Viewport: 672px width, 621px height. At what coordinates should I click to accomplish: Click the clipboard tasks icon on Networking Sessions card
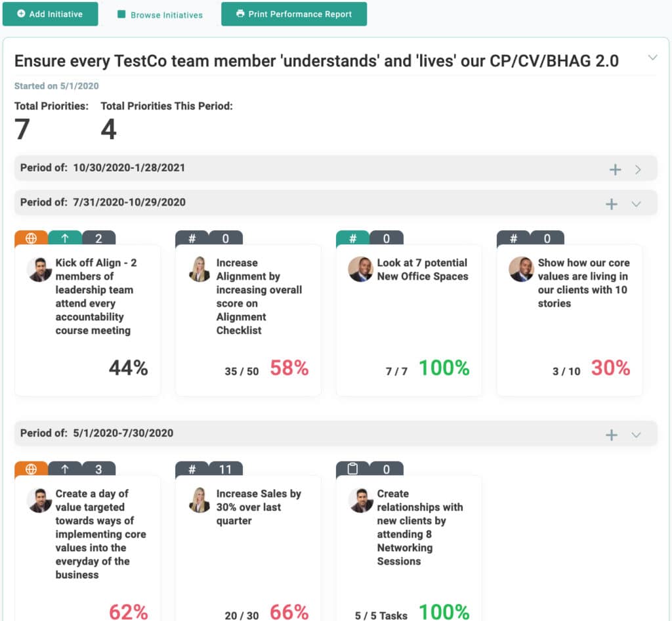352,469
